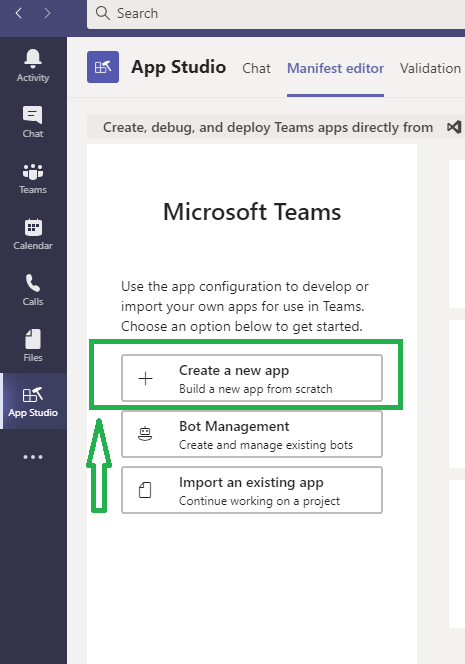The height and width of the screenshot is (664, 465).
Task: Click the 'Create, debug, and deploy' banner text
Action: point(268,127)
